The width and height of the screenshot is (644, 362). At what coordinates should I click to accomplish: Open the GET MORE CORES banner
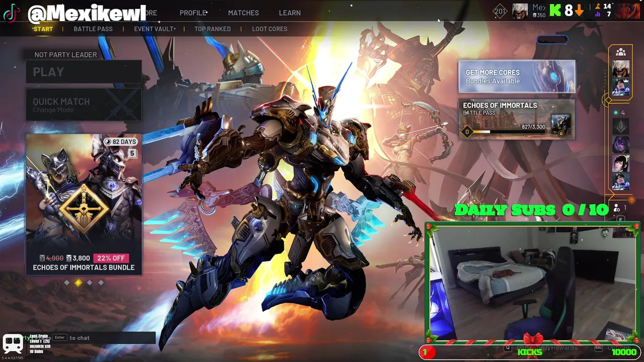(x=517, y=76)
